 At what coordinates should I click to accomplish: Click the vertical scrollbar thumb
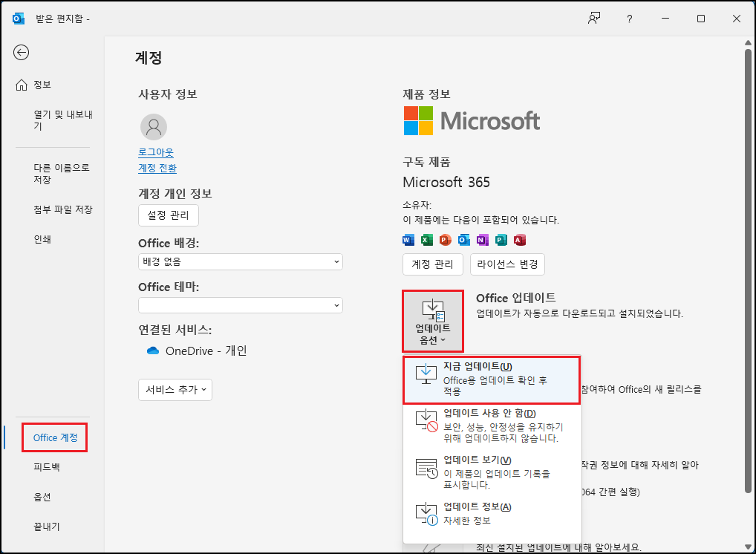[x=748, y=270]
